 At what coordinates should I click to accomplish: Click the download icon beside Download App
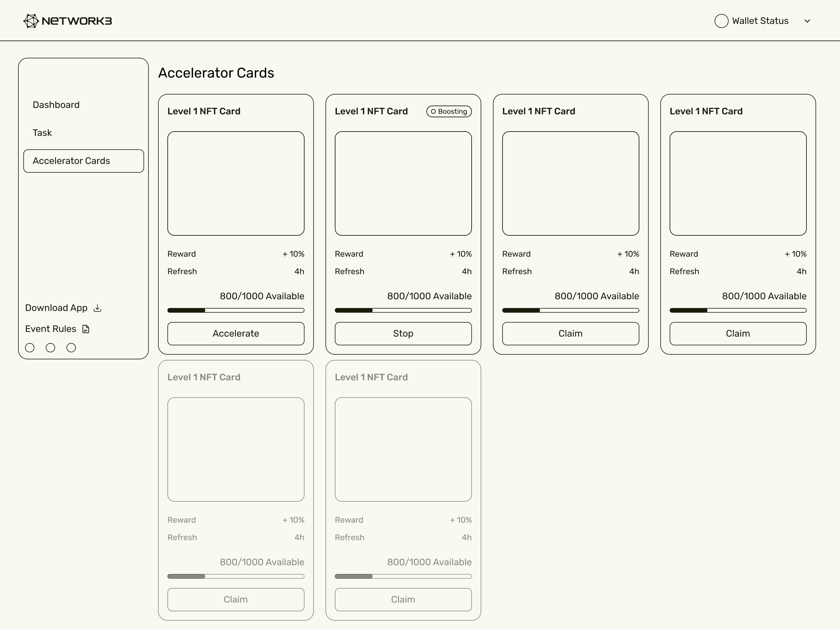click(98, 308)
